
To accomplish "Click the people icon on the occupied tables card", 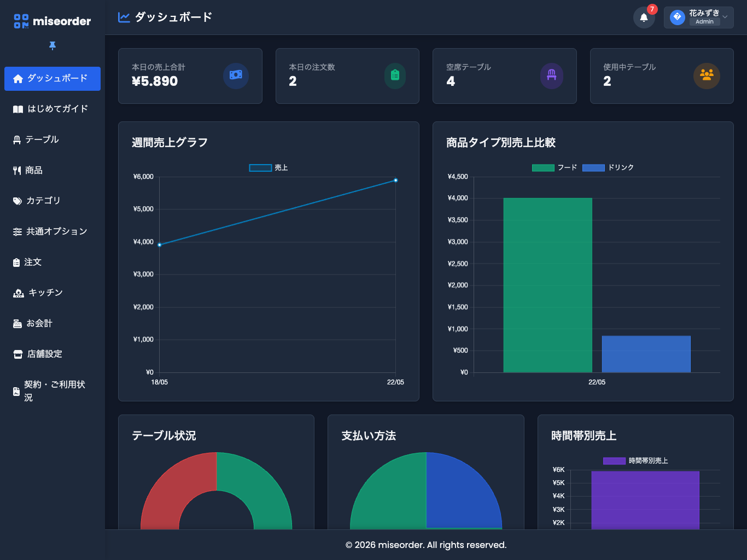I will (x=707, y=75).
